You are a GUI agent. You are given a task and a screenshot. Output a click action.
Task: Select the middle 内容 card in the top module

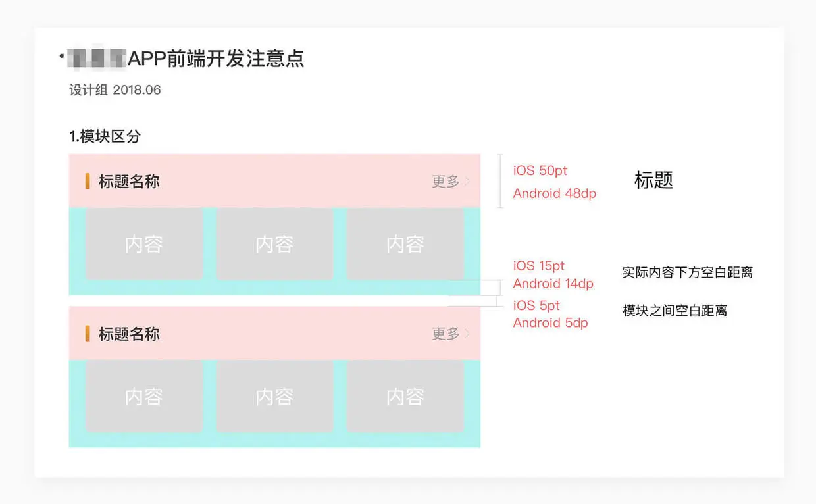pyautogui.click(x=274, y=244)
